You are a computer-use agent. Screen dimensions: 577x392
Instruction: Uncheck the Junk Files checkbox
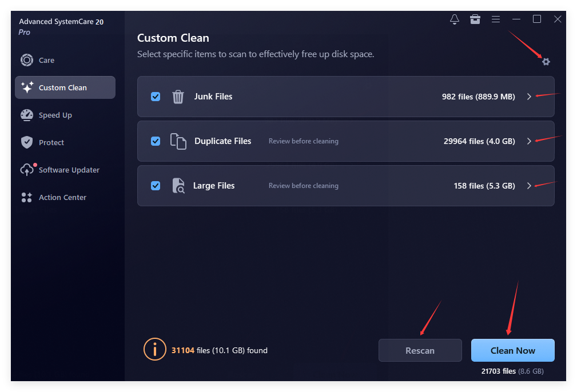click(x=156, y=97)
